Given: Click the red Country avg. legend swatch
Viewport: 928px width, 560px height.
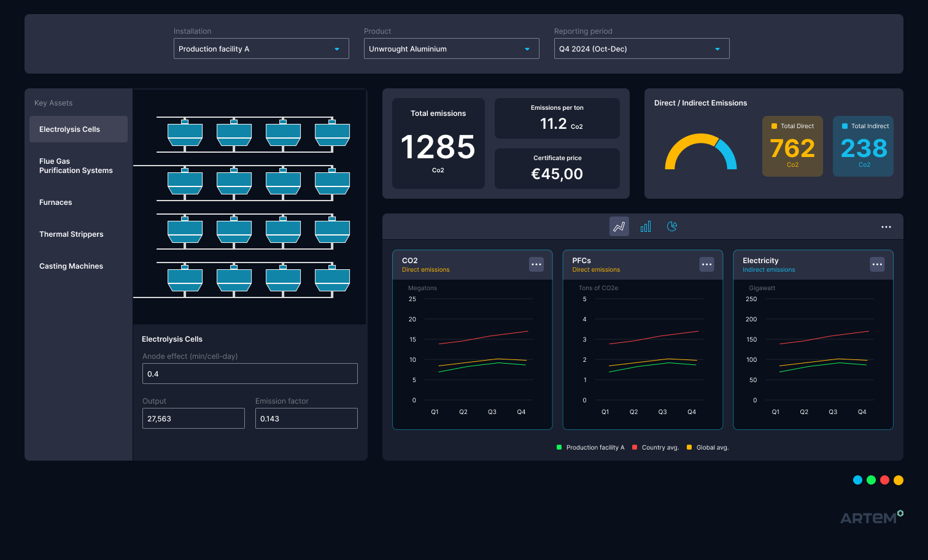Looking at the screenshot, I should click(635, 447).
